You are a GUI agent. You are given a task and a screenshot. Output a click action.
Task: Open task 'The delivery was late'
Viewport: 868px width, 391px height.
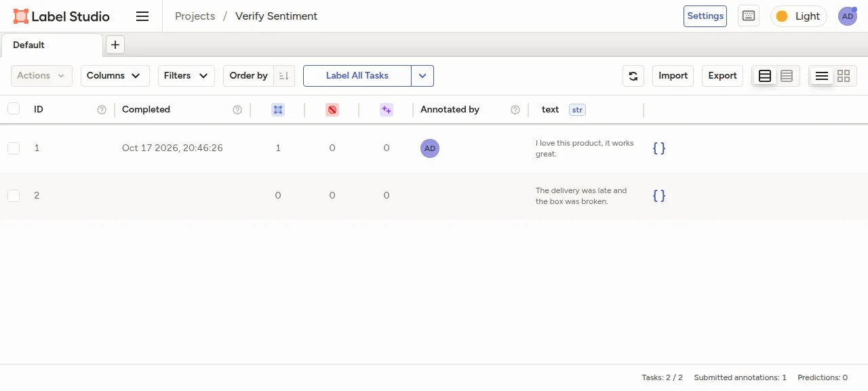click(581, 196)
